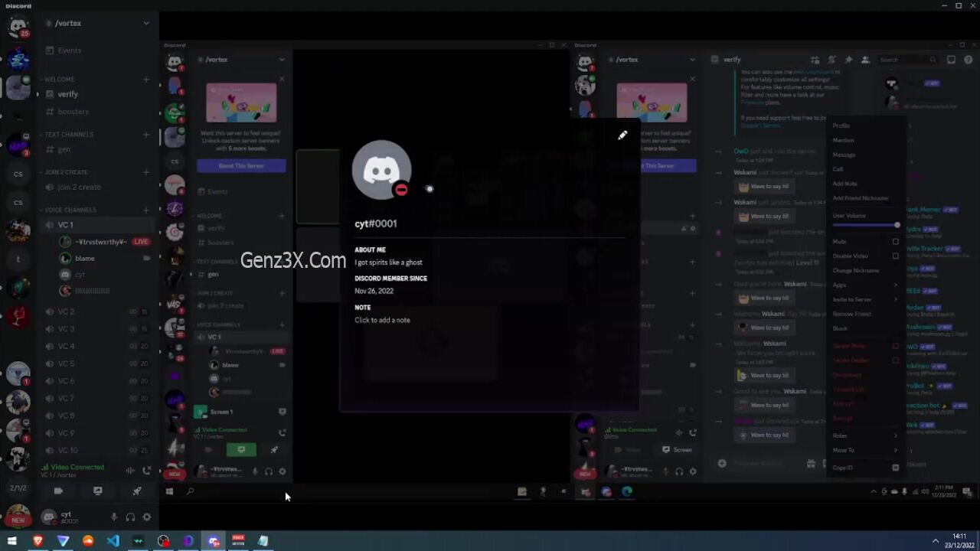Expand the Apps submenu in context menu
Image resolution: width=980 pixels, height=551 pixels.
(x=865, y=285)
